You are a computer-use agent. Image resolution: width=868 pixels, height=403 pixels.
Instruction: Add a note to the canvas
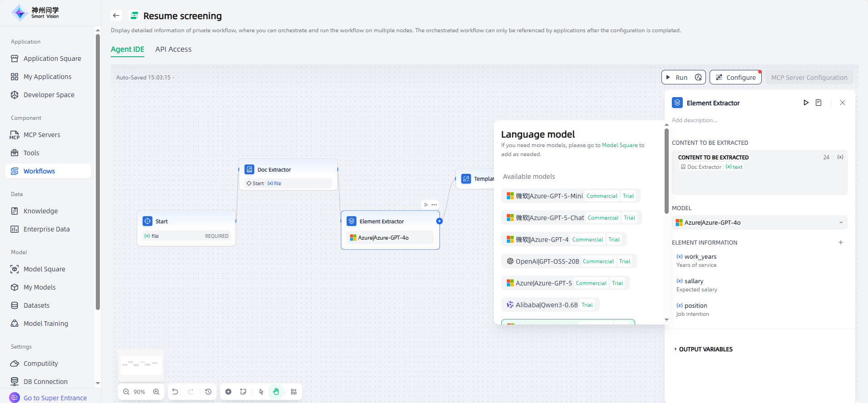tap(243, 392)
